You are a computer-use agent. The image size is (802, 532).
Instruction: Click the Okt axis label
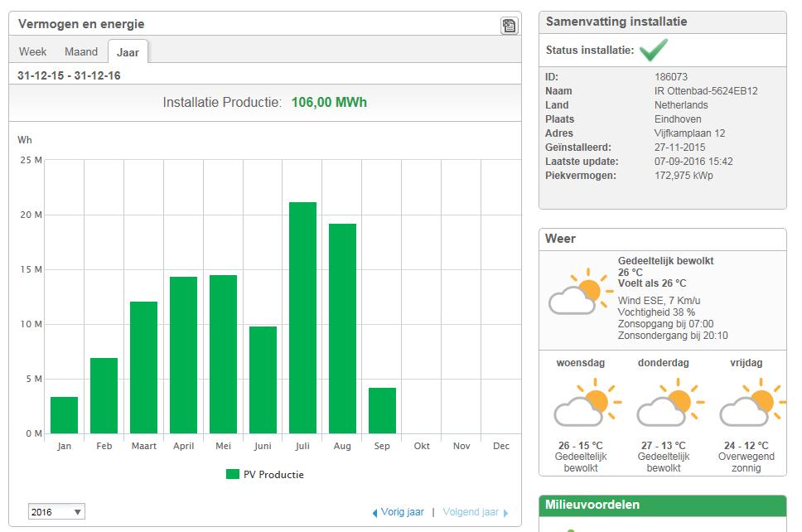coord(422,446)
